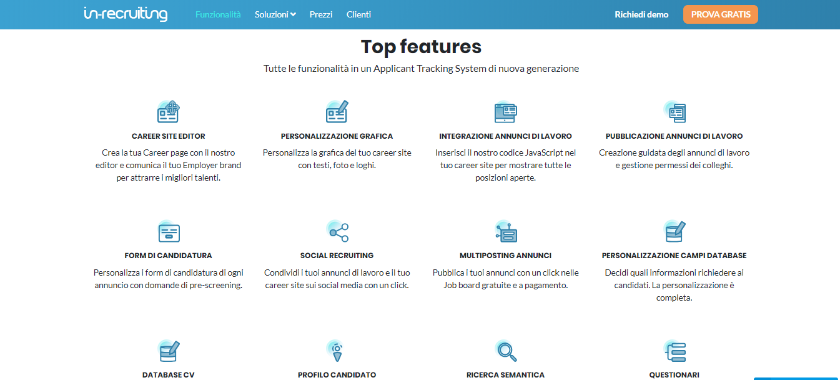
Task: Click the in-recruiting logo
Action: tap(125, 14)
